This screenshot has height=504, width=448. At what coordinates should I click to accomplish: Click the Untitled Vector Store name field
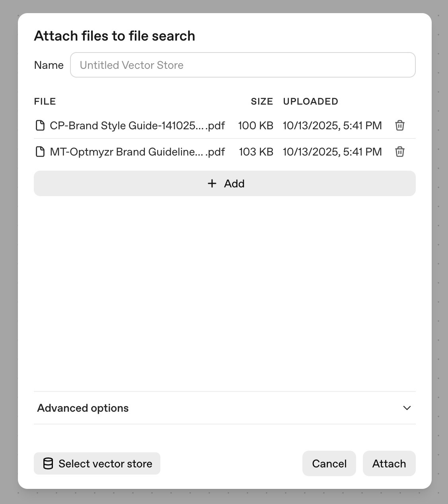(x=243, y=64)
